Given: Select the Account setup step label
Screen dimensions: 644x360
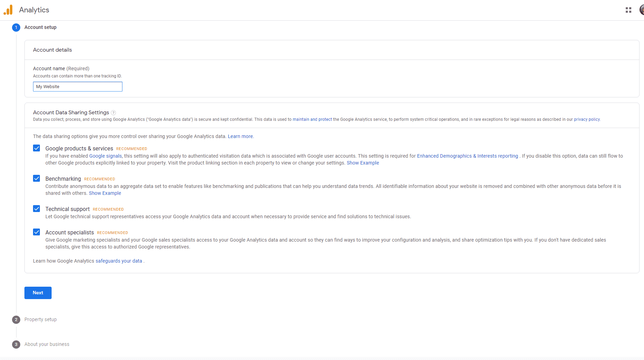Looking at the screenshot, I should coord(40,27).
